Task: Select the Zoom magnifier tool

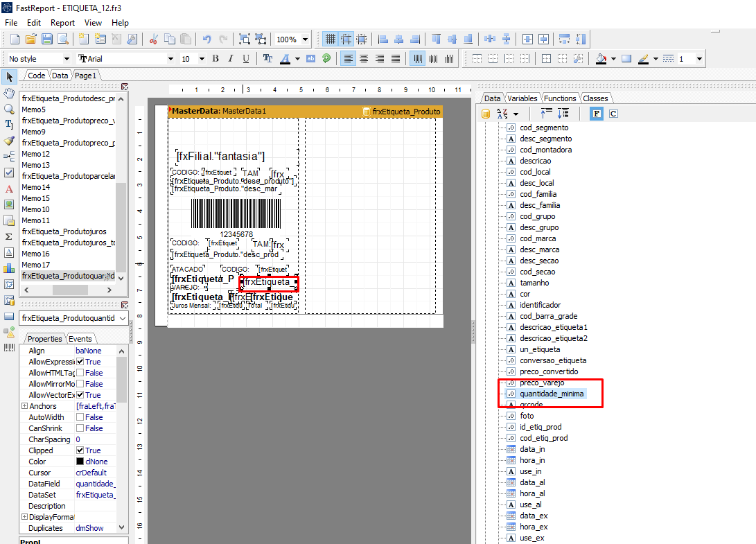Action: click(x=9, y=109)
